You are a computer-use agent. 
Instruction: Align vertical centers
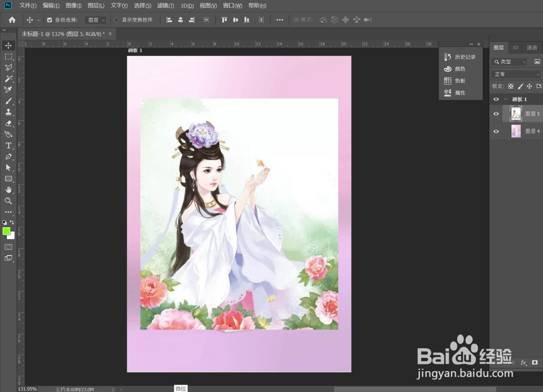coord(236,20)
